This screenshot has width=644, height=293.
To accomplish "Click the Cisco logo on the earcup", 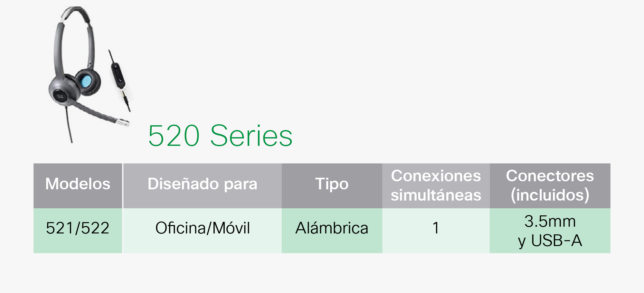I will pos(60,96).
